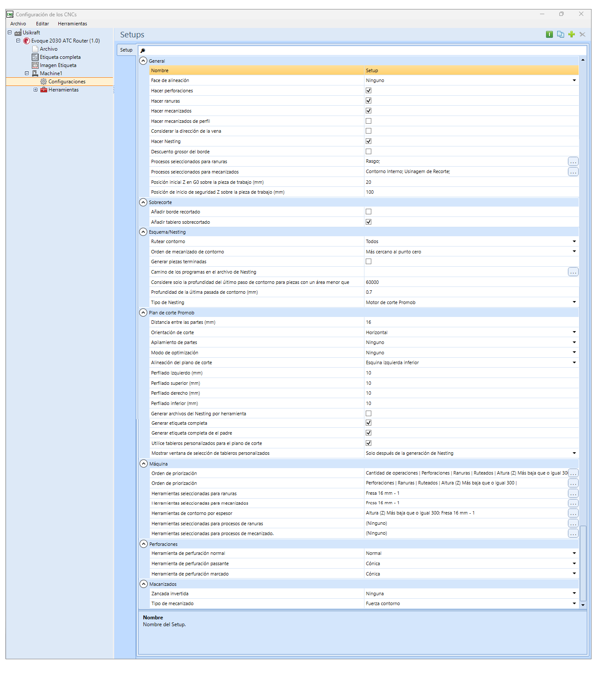
Task: Open Alineación del plano de corte dropdown
Action: pos(574,362)
